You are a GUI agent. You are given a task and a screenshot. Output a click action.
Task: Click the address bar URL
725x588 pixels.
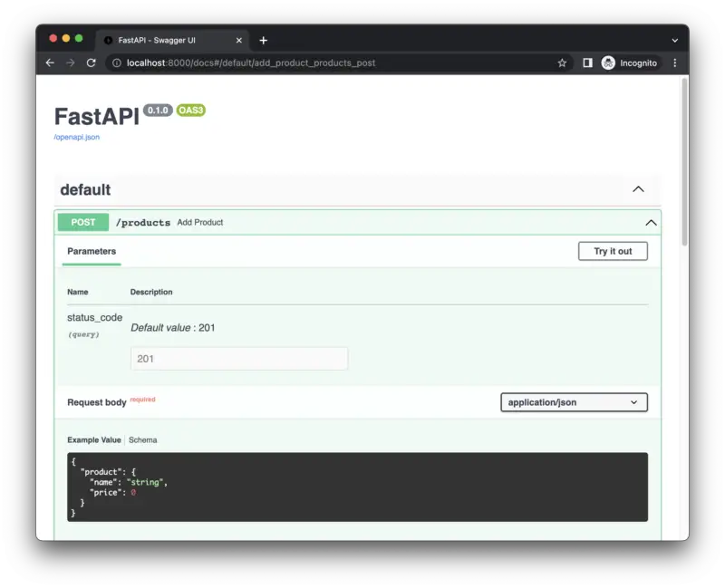[251, 63]
